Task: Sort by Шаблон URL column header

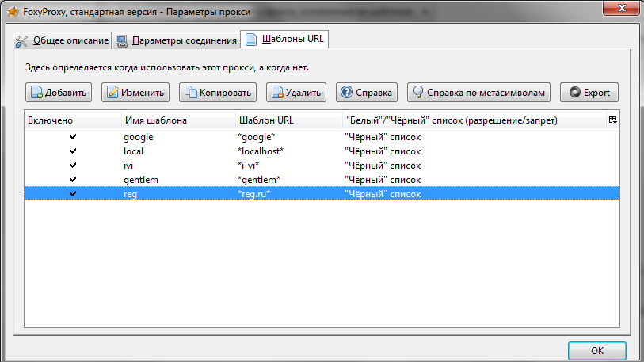Action: pos(289,120)
